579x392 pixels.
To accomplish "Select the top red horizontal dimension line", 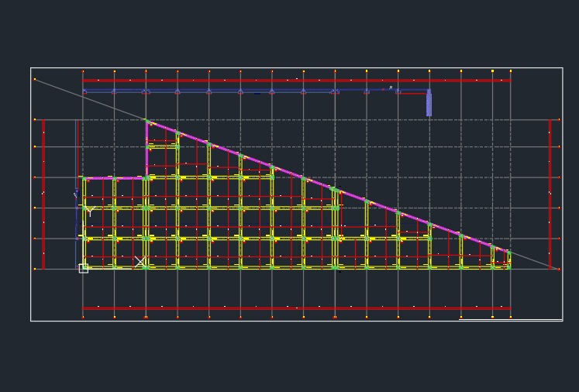I will tap(295, 81).
